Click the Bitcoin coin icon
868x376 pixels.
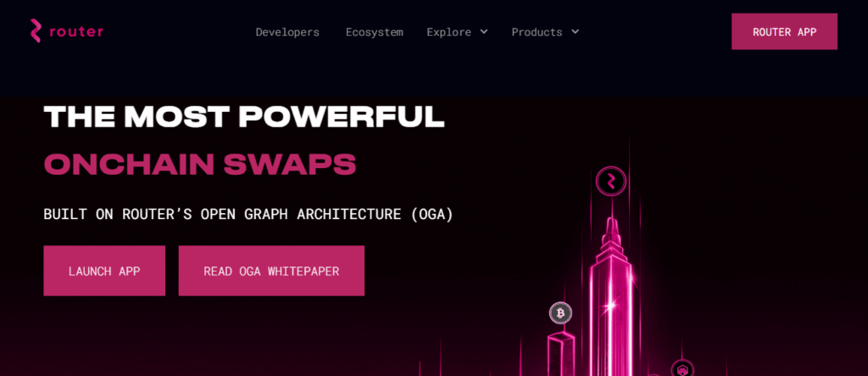click(x=560, y=313)
